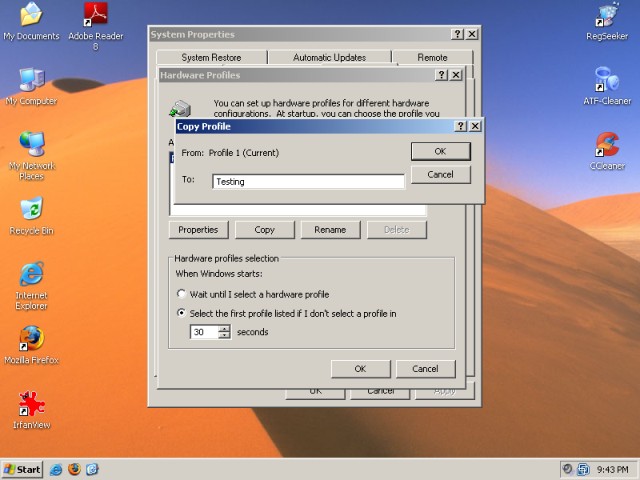Open the My Documents desktop icon
The width and height of the screenshot is (640, 480).
pos(31,21)
